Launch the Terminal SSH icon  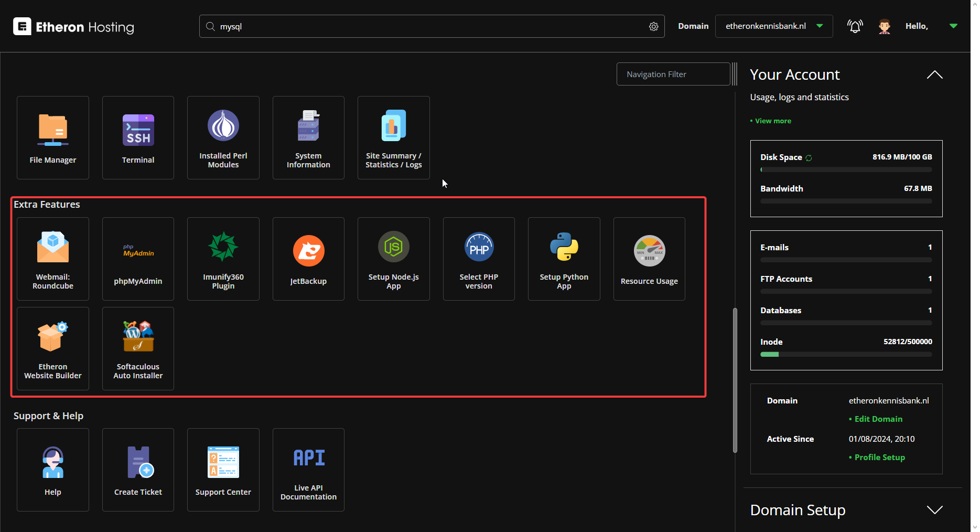(138, 137)
